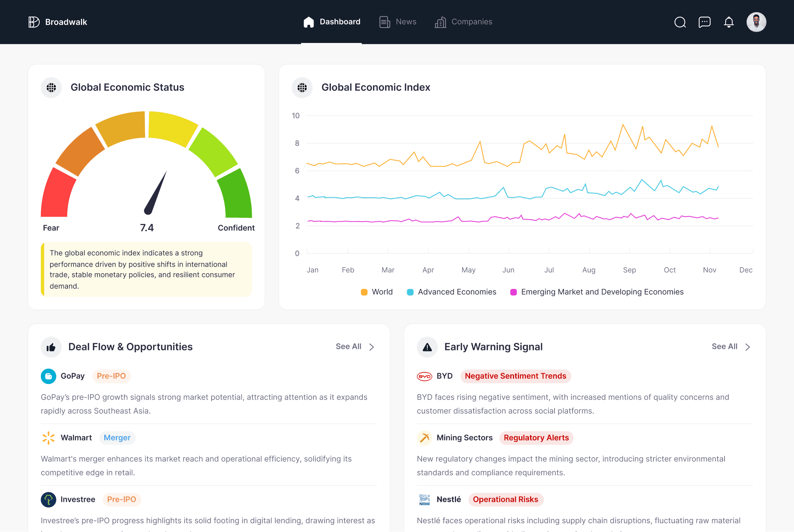The height and width of the screenshot is (532, 794).
Task: Click the global economic index summary note
Action: pos(146,269)
